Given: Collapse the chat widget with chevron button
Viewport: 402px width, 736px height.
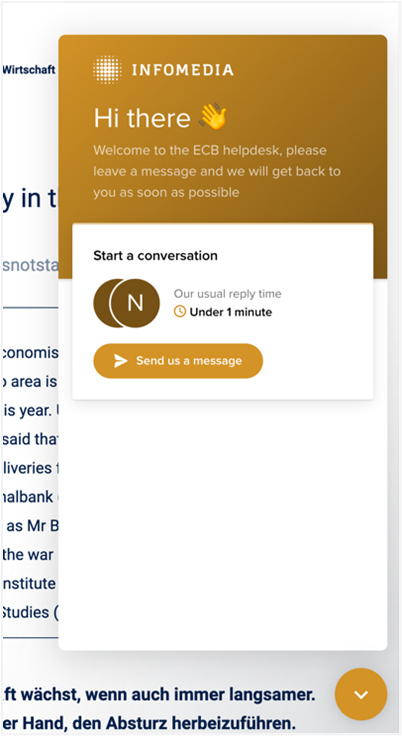Looking at the screenshot, I should [x=361, y=694].
